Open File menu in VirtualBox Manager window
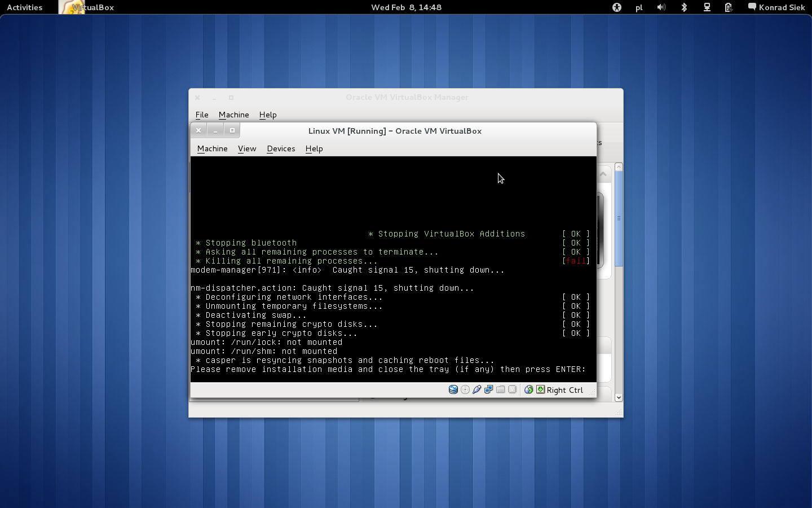 (202, 115)
